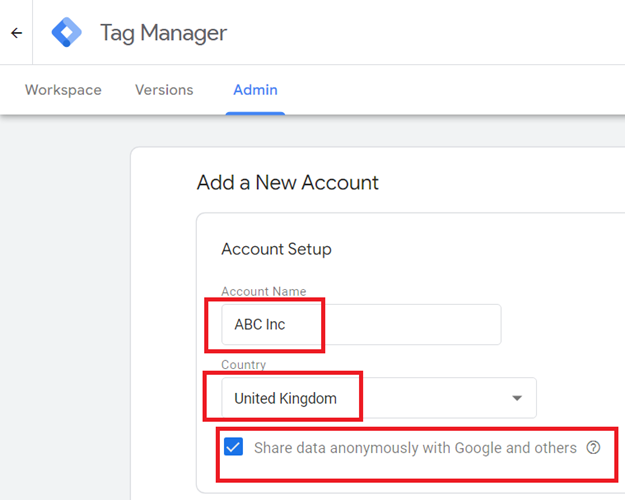
Task: Click the help icon beside Share data
Action: tap(593, 447)
